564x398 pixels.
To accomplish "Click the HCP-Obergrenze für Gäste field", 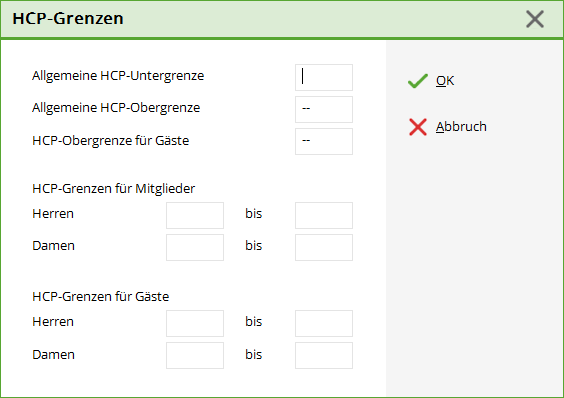I will [x=324, y=141].
